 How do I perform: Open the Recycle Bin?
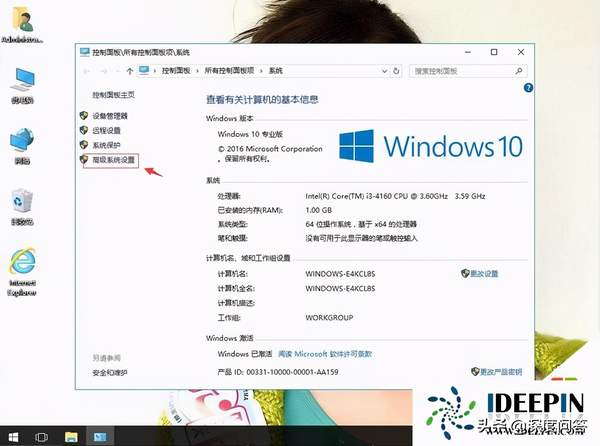[x=21, y=203]
